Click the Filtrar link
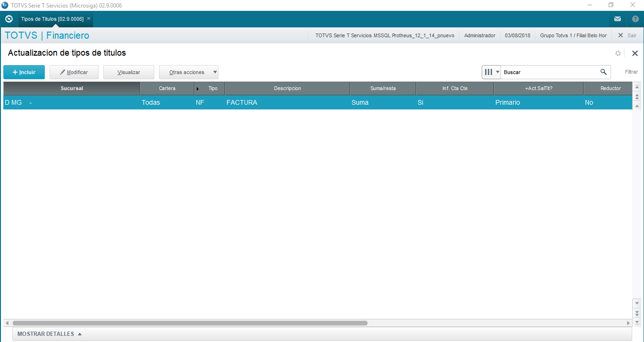 point(631,72)
